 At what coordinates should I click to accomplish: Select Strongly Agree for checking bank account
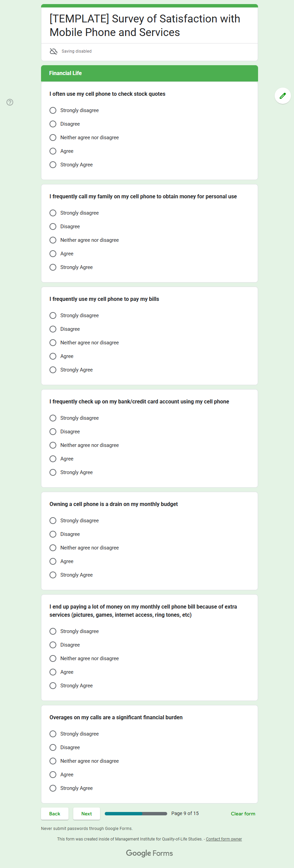[53, 472]
